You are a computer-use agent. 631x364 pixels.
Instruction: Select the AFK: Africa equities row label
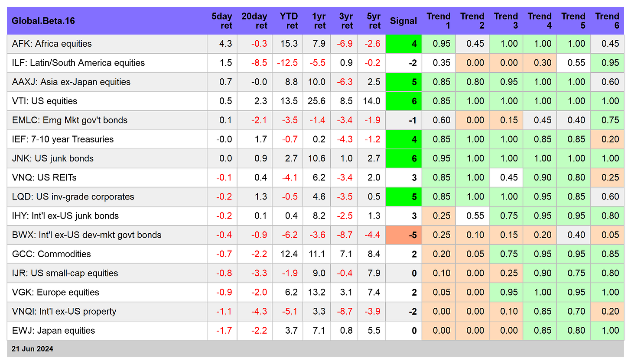pyautogui.click(x=52, y=44)
